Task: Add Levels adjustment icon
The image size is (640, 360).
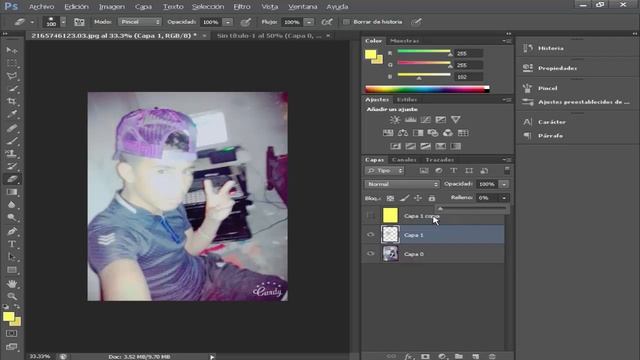Action: click(x=410, y=120)
